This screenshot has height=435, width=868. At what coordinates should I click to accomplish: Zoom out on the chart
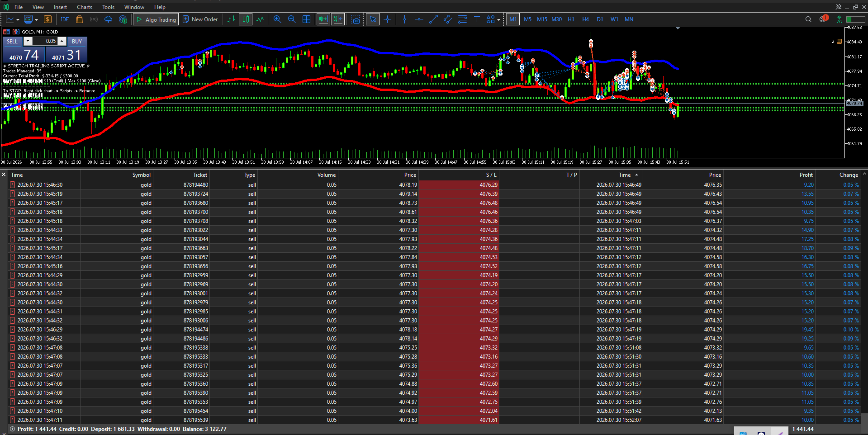pos(292,19)
